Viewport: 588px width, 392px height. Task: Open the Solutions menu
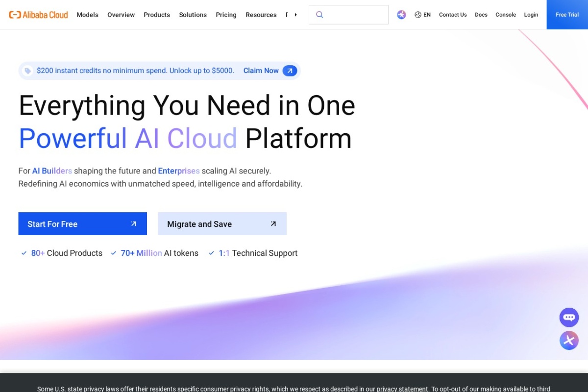coord(193,15)
